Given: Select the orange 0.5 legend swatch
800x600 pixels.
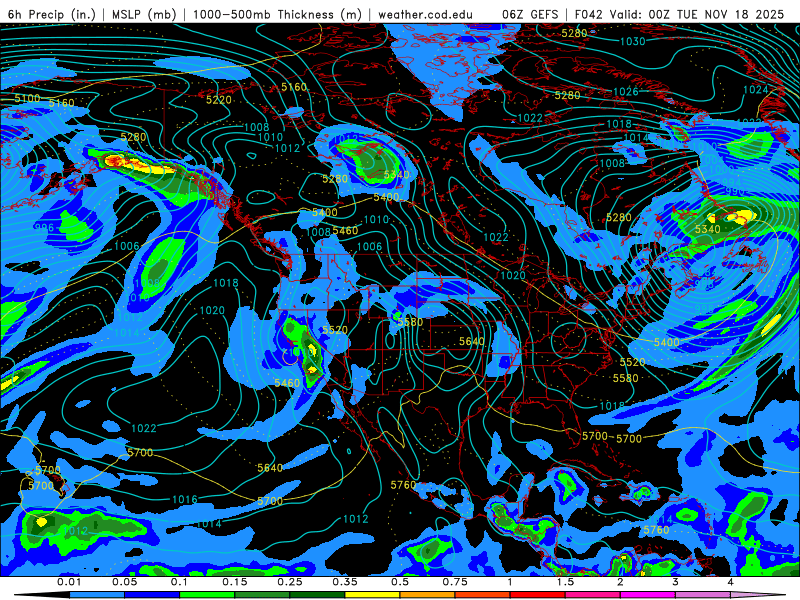Looking at the screenshot, I should point(427,595).
